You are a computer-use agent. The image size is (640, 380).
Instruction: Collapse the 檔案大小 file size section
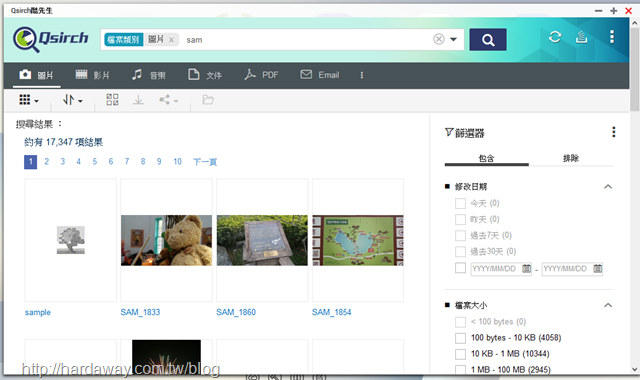point(608,305)
